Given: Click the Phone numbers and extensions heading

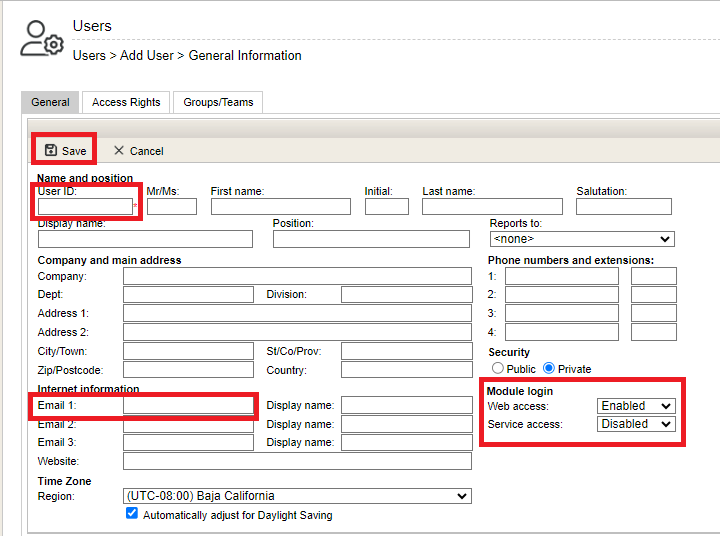Looking at the screenshot, I should [571, 260].
